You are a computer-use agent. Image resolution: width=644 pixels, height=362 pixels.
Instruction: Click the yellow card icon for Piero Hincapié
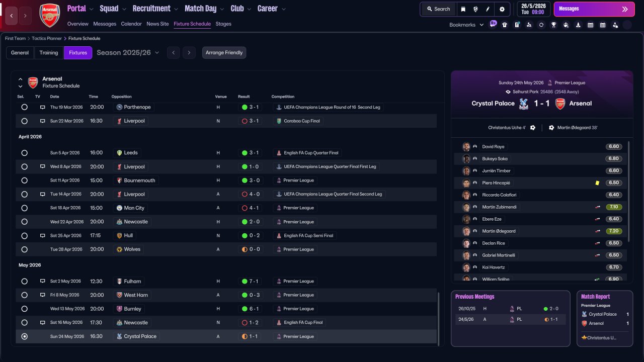click(x=597, y=183)
